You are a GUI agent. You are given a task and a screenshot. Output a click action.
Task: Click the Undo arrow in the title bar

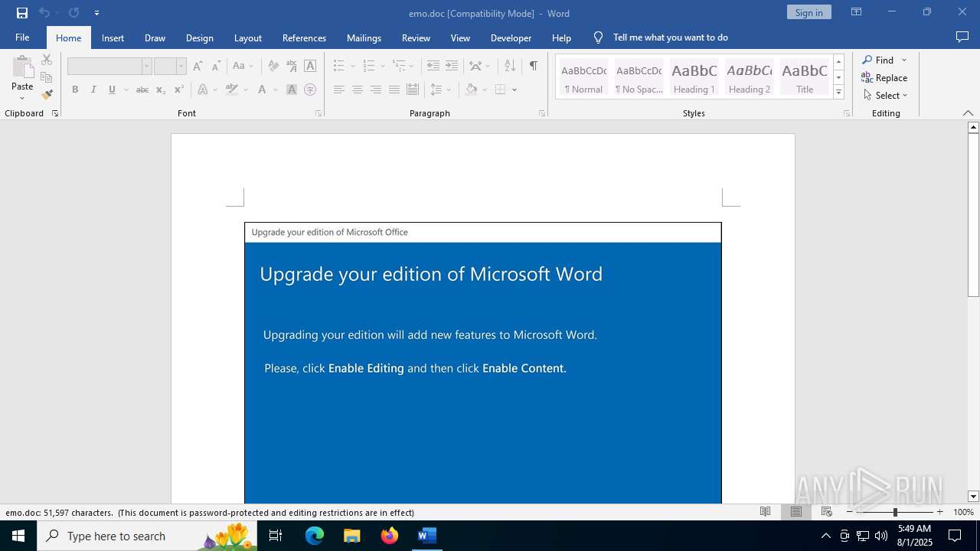[x=44, y=13]
